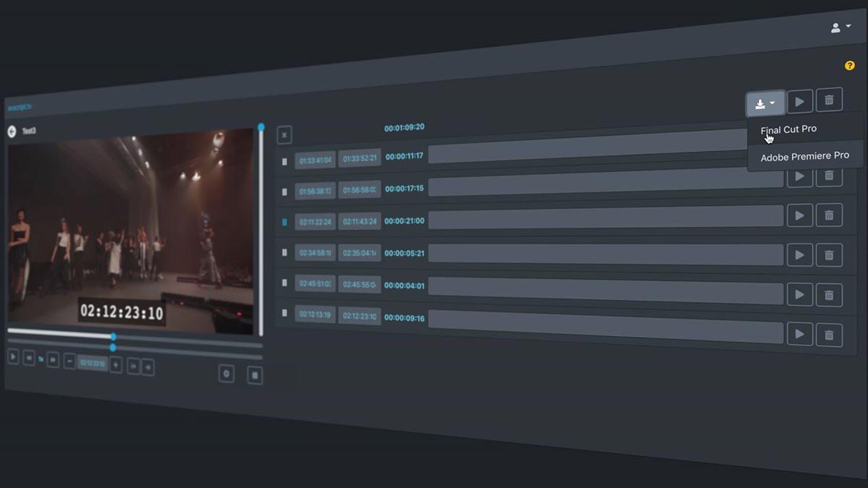Screen dimensions: 868x488
Task: Click the mark-out point button
Action: pos(148,368)
